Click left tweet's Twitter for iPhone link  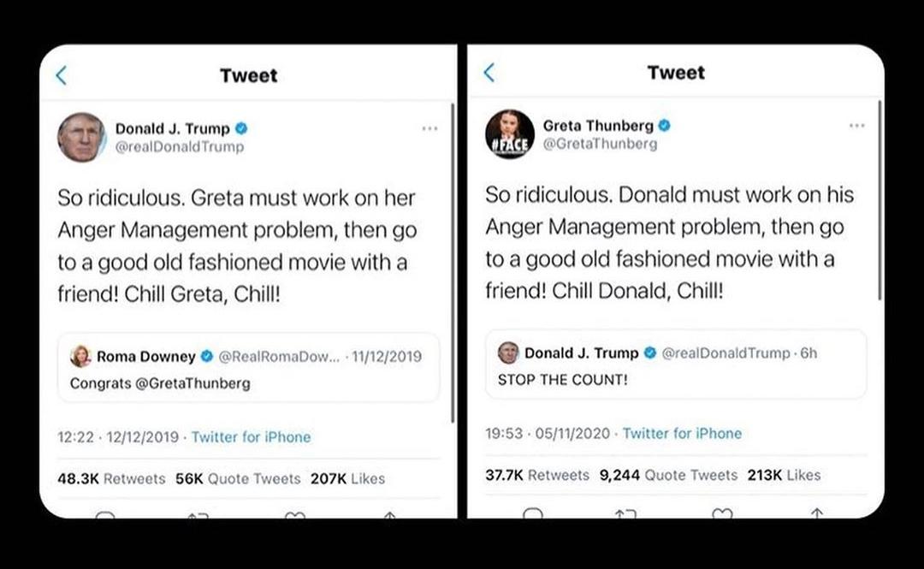pos(251,436)
